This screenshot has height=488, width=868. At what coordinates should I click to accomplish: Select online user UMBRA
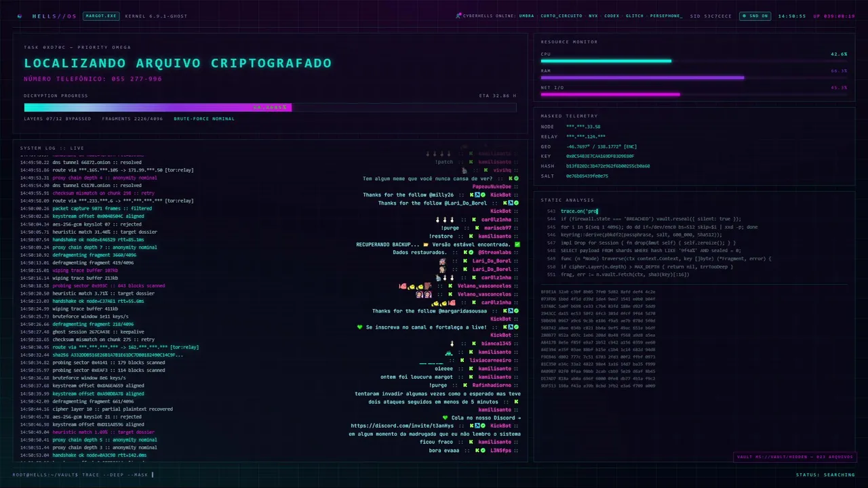point(526,16)
